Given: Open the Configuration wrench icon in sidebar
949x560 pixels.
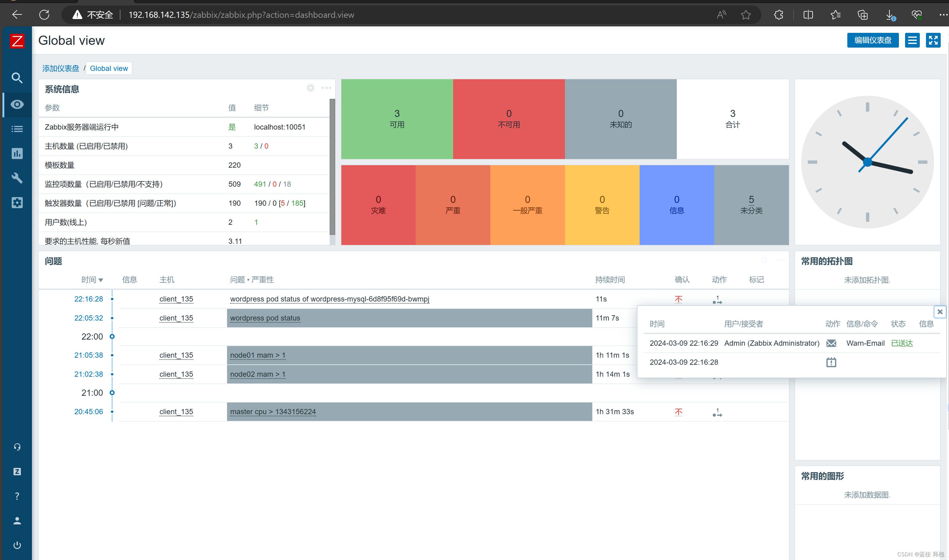Looking at the screenshot, I should (17, 178).
